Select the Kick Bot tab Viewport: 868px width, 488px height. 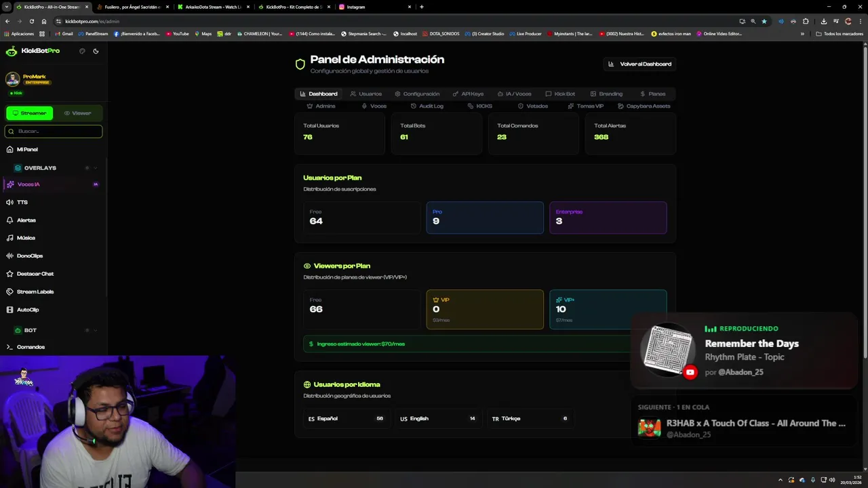click(x=560, y=94)
